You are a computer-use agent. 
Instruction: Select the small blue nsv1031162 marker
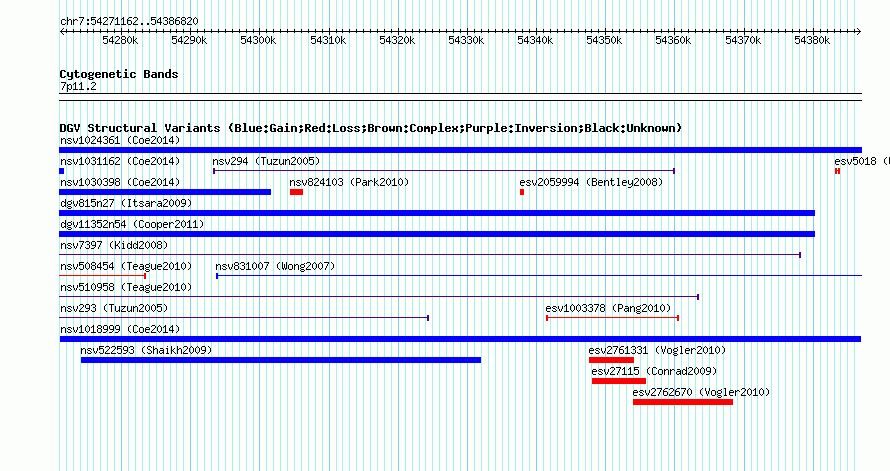(x=62, y=171)
